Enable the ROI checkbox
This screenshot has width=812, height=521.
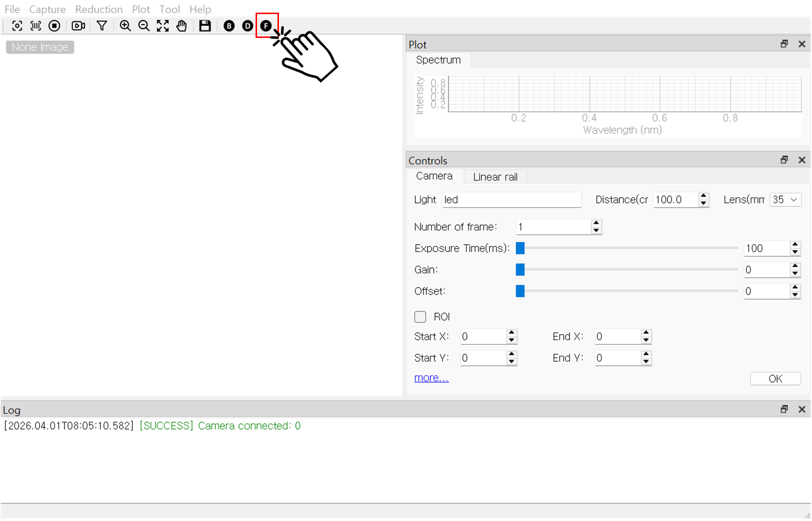(420, 317)
